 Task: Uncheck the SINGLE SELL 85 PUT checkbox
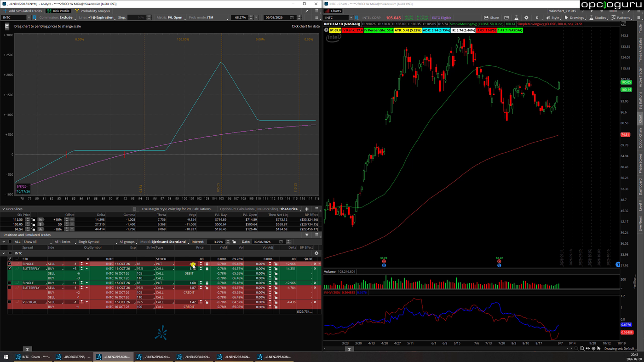click(10, 264)
